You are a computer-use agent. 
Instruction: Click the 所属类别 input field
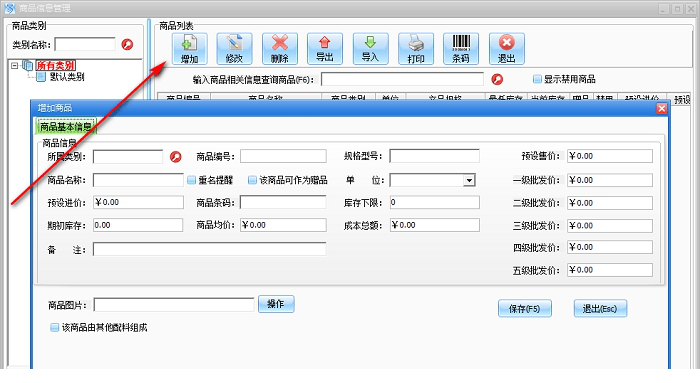pos(128,156)
